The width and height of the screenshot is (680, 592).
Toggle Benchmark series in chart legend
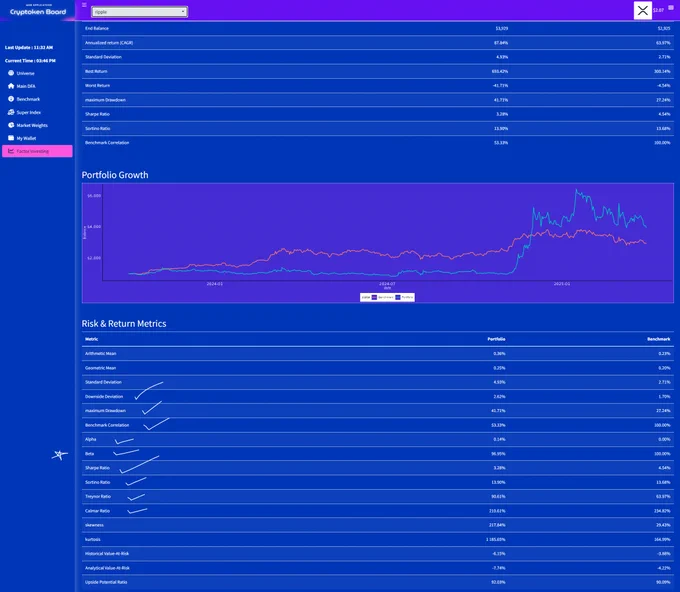point(382,297)
